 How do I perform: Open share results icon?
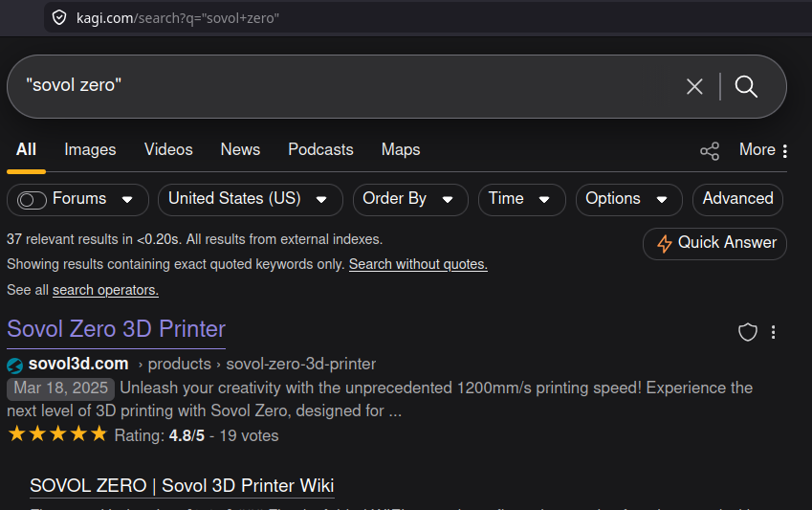pos(710,151)
